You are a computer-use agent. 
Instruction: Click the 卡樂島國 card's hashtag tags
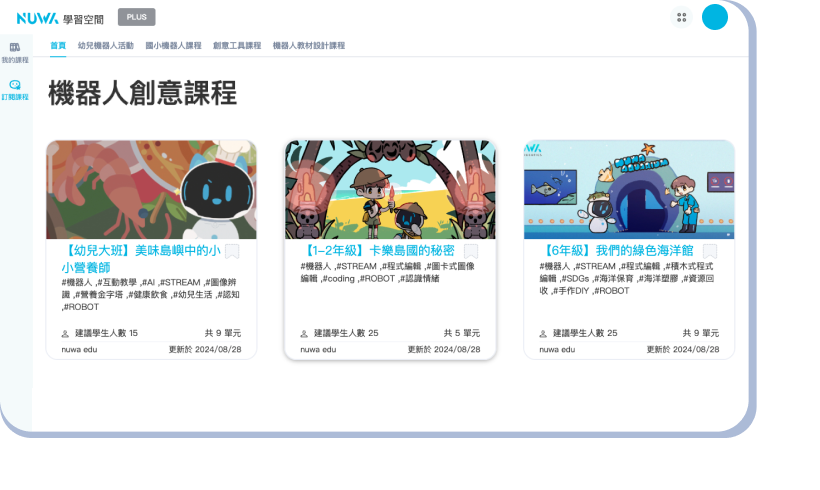click(x=388, y=272)
